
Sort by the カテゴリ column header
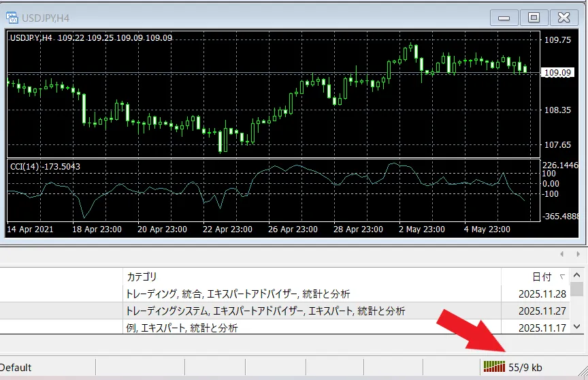coord(142,276)
